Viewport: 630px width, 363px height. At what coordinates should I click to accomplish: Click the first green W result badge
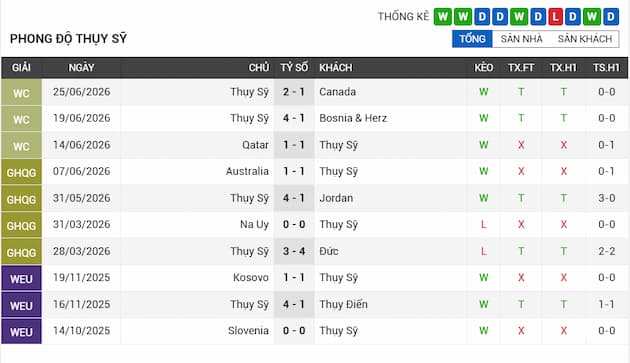point(442,17)
